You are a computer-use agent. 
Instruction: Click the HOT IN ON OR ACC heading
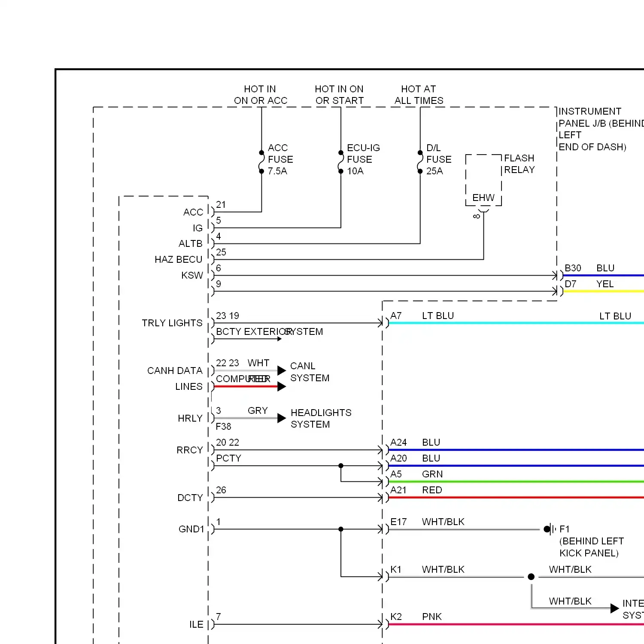click(261, 95)
